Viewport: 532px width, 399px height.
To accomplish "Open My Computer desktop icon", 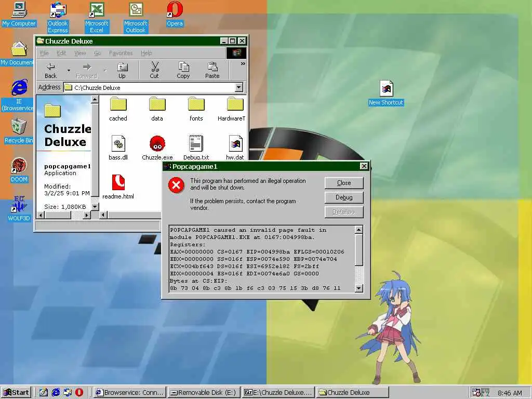I will [x=19, y=14].
